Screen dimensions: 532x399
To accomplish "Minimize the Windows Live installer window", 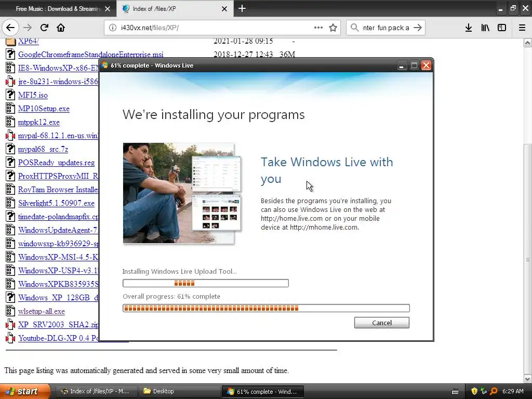I will point(402,65).
